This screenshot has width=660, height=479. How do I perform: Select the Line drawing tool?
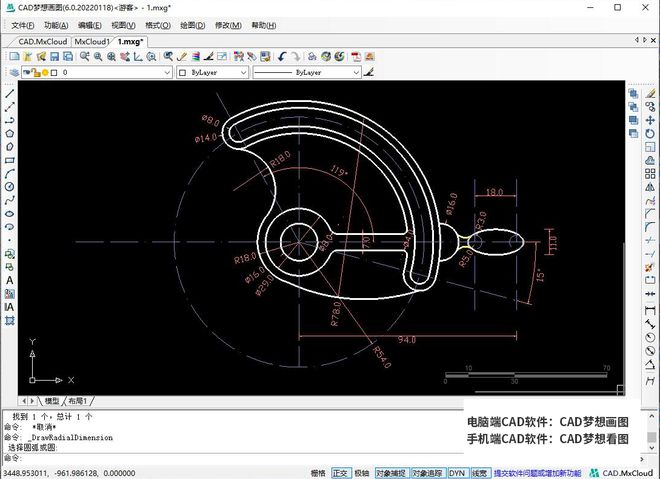click(9, 93)
